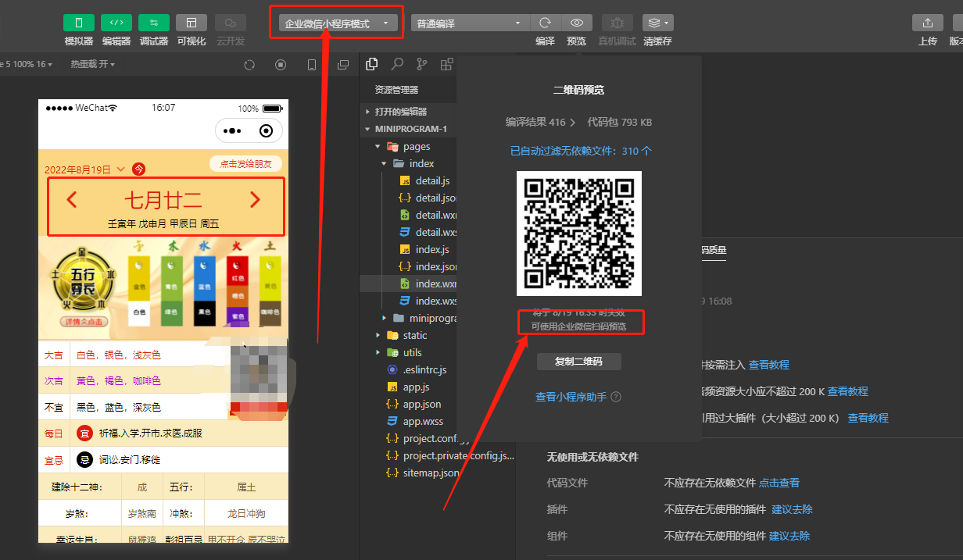This screenshot has height=560, width=963.
Task: Go to previous day arrow in simulator
Action: click(72, 200)
